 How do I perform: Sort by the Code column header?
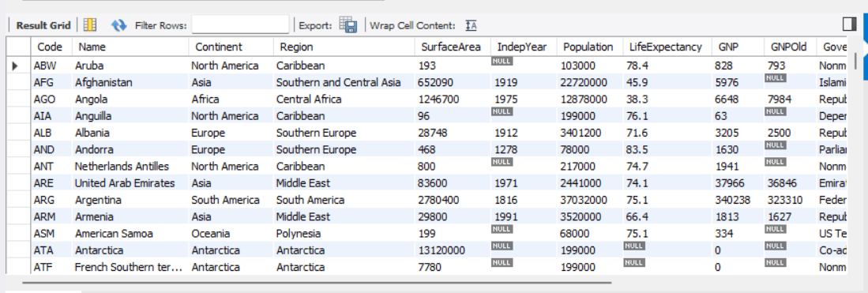(x=51, y=47)
